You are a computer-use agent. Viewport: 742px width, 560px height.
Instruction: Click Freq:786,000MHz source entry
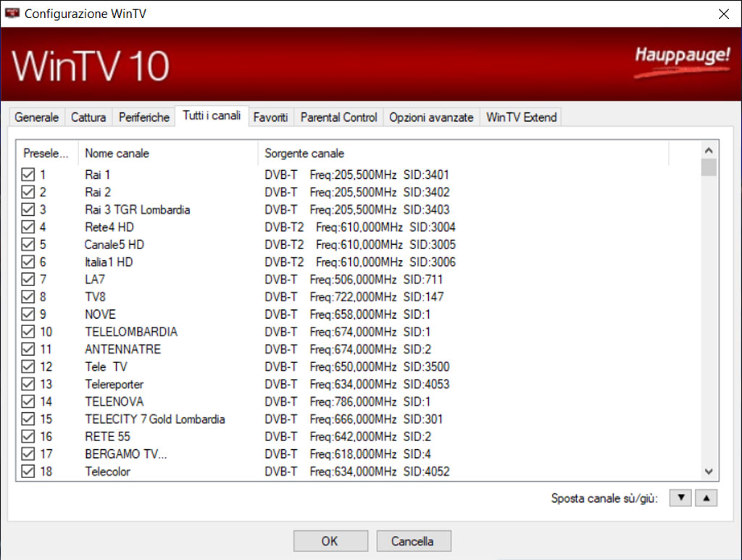(x=348, y=401)
